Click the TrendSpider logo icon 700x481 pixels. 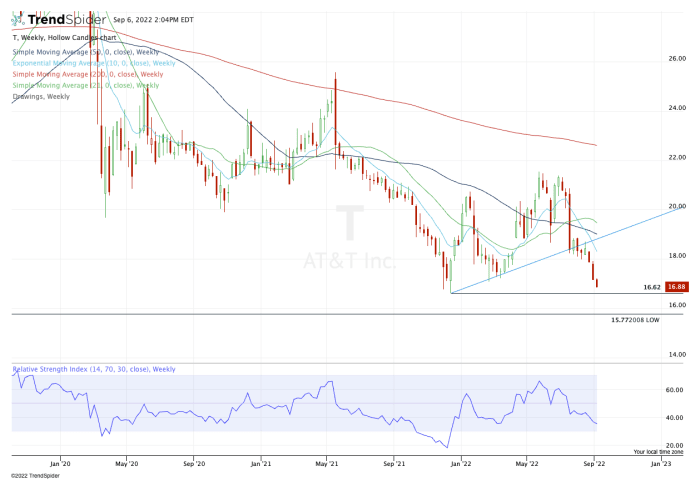click(17, 19)
